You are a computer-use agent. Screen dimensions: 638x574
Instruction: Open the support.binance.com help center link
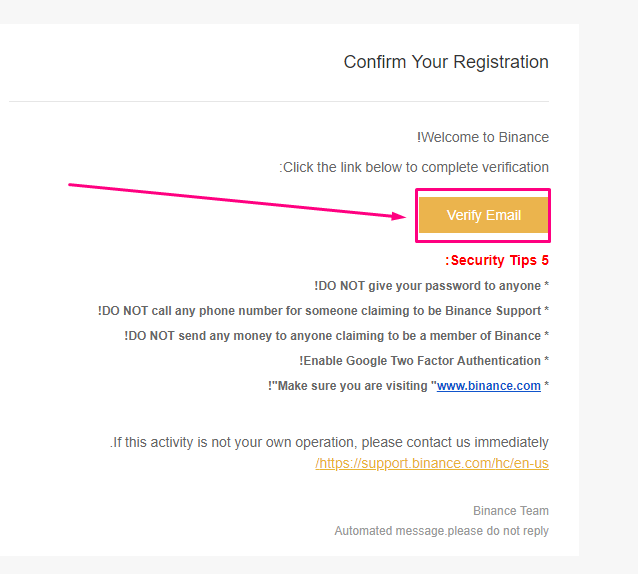(432, 463)
